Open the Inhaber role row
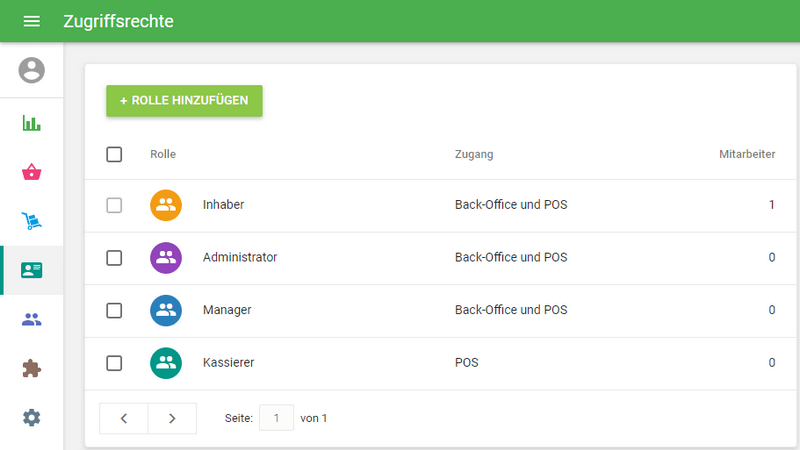This screenshot has height=450, width=800. 224,205
